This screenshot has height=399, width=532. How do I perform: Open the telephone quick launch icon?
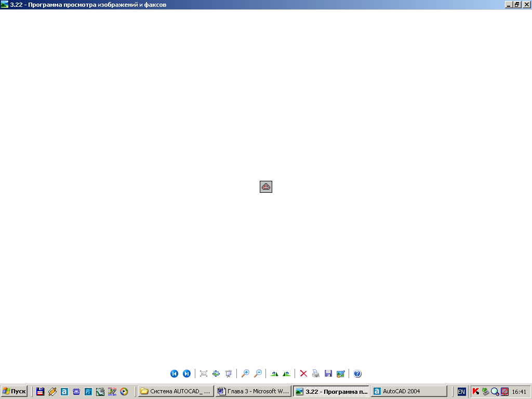[76, 392]
